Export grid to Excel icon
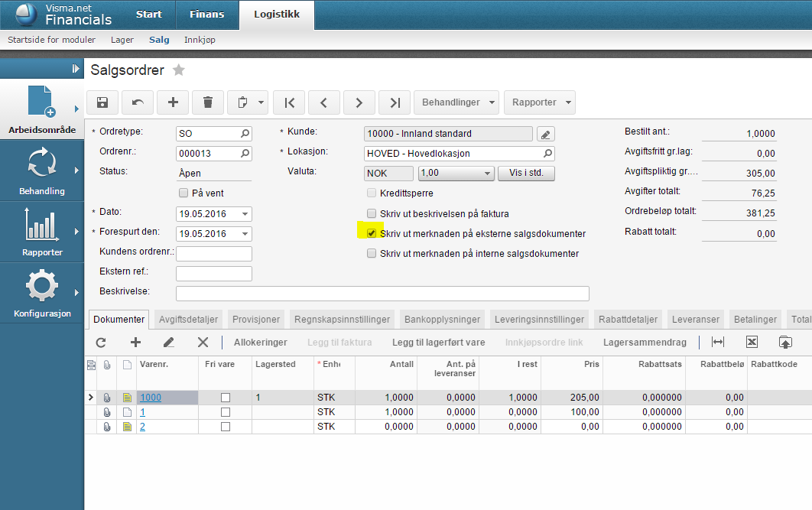 point(752,343)
